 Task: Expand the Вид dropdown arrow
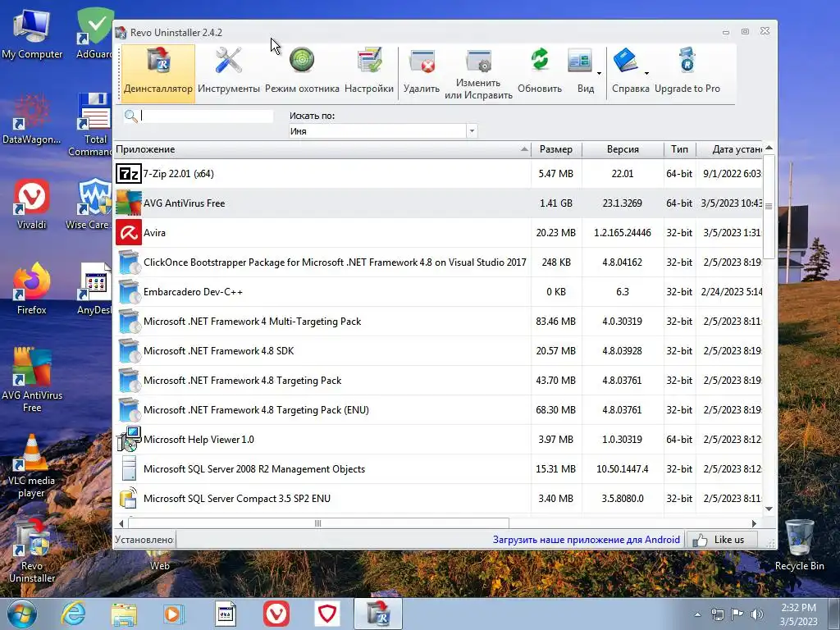[x=599, y=73]
